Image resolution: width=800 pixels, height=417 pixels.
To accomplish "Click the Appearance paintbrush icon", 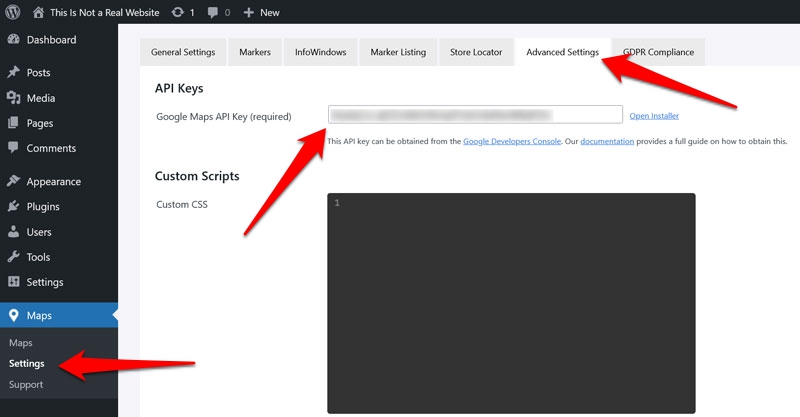I will pyautogui.click(x=14, y=181).
